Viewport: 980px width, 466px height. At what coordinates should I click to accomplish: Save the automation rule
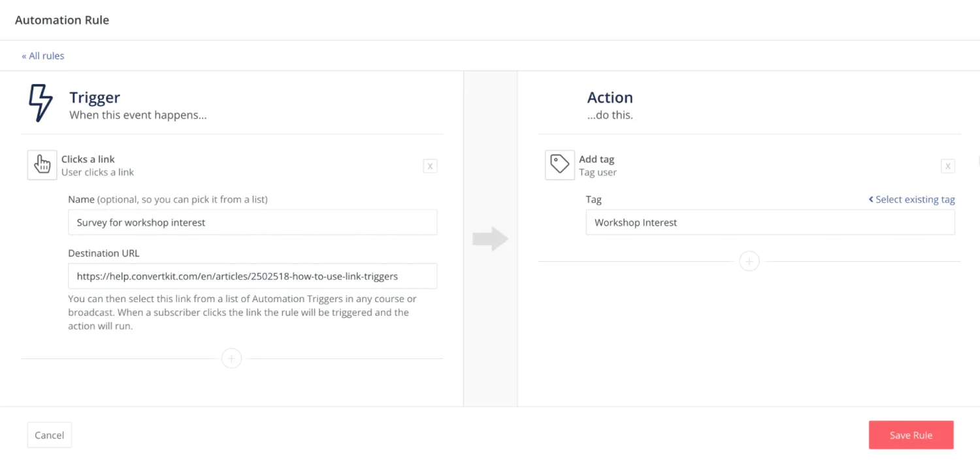click(911, 435)
